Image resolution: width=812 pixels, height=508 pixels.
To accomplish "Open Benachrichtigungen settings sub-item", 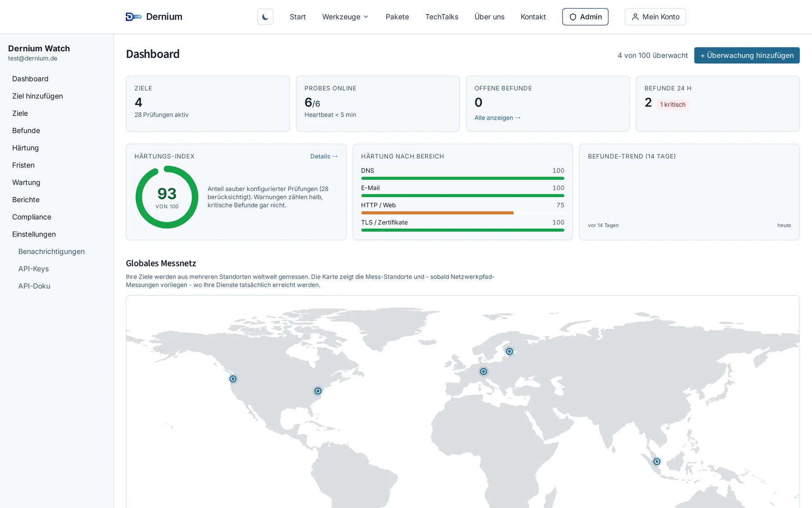I will [51, 252].
